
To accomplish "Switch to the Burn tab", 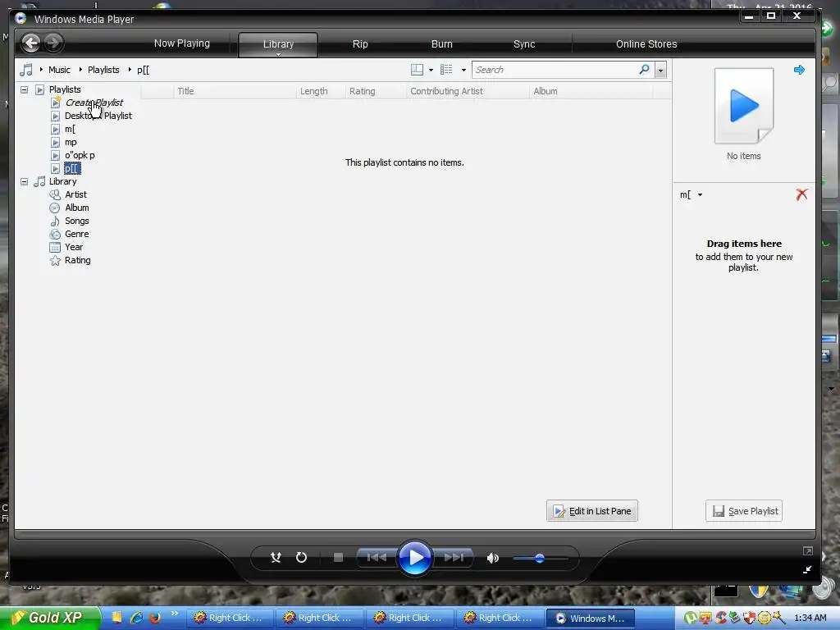I will 442,44.
